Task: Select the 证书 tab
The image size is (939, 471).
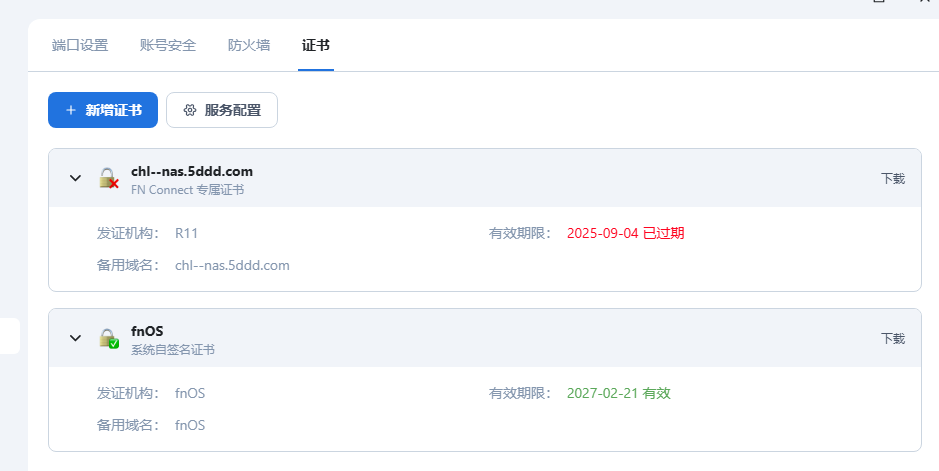Action: [x=316, y=45]
